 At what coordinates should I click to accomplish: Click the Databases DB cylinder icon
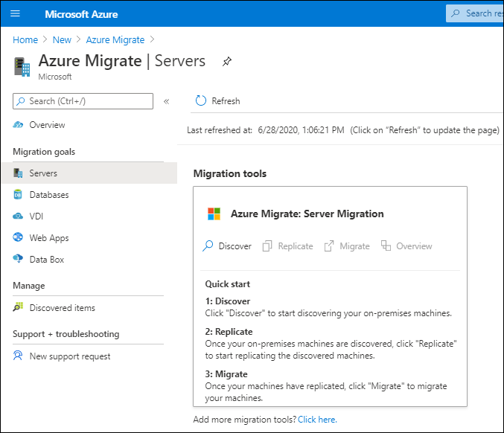pos(18,194)
